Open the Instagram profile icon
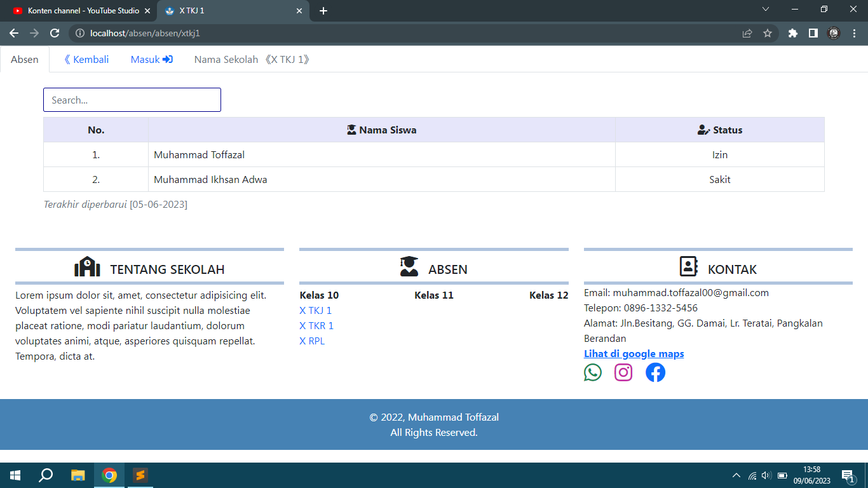The width and height of the screenshot is (868, 488). (623, 372)
